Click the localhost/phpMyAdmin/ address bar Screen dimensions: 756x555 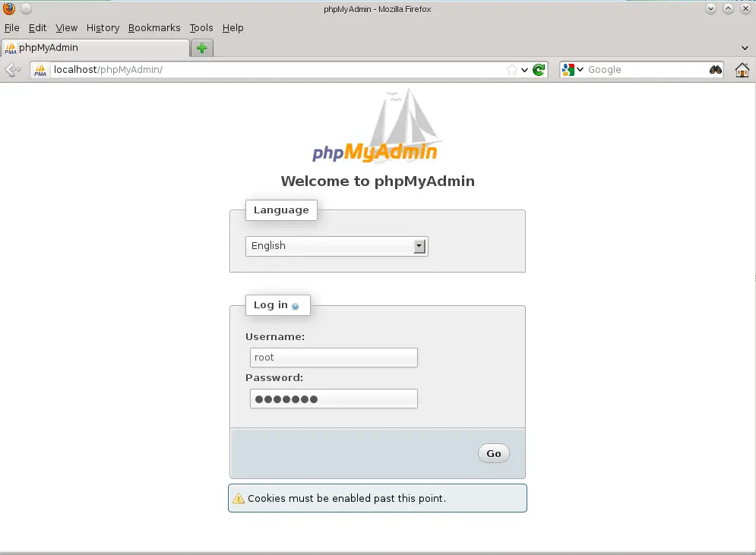[x=277, y=70]
